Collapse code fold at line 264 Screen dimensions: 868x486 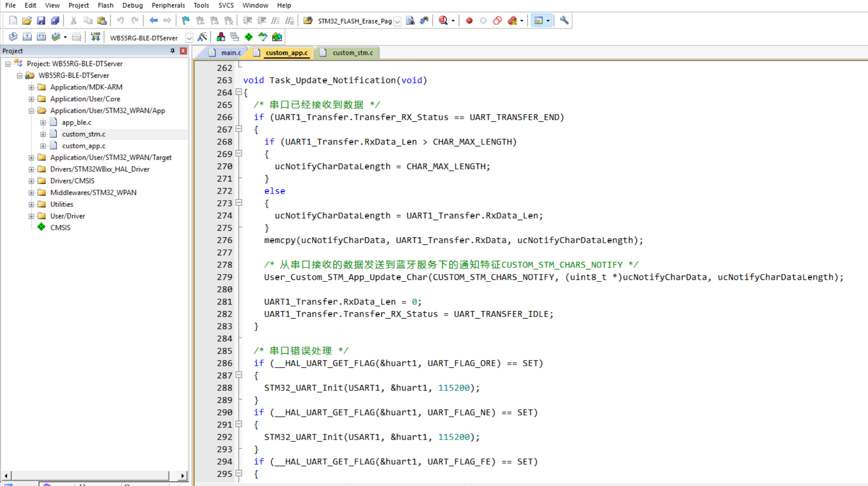[x=239, y=92]
